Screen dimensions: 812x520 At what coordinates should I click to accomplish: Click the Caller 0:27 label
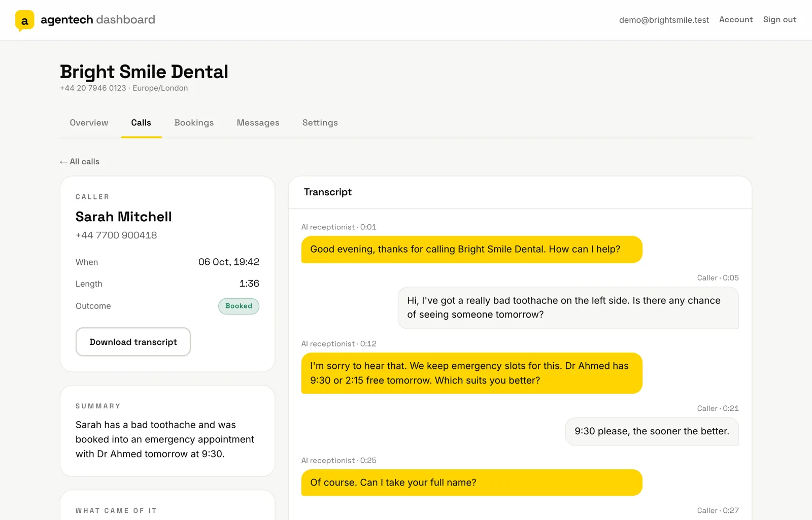tap(718, 511)
